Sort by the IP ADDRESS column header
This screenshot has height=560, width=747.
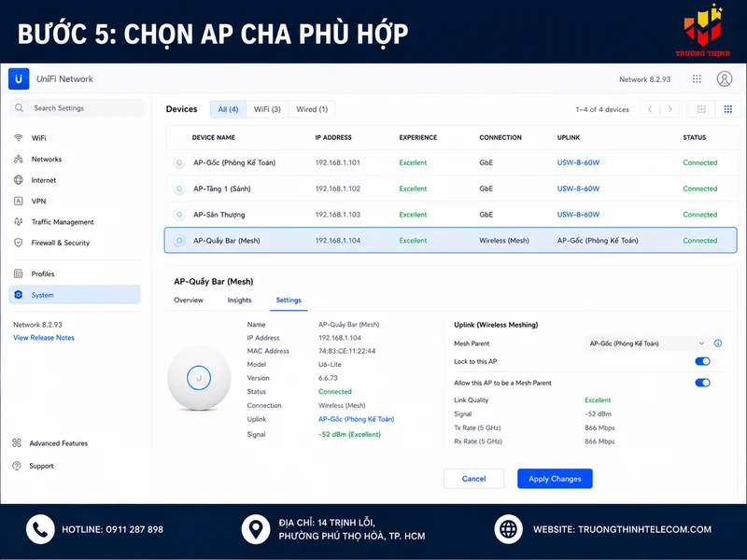tap(333, 137)
